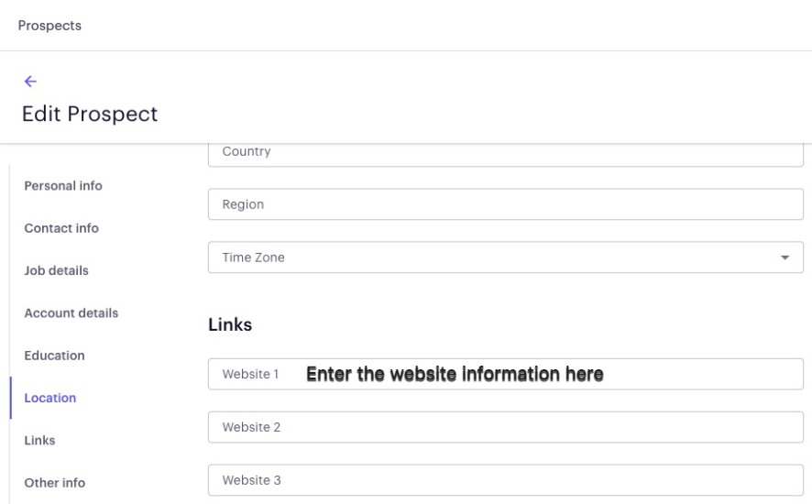Click into the Region text field
Image resolution: width=812 pixels, height=504 pixels.
pos(505,204)
